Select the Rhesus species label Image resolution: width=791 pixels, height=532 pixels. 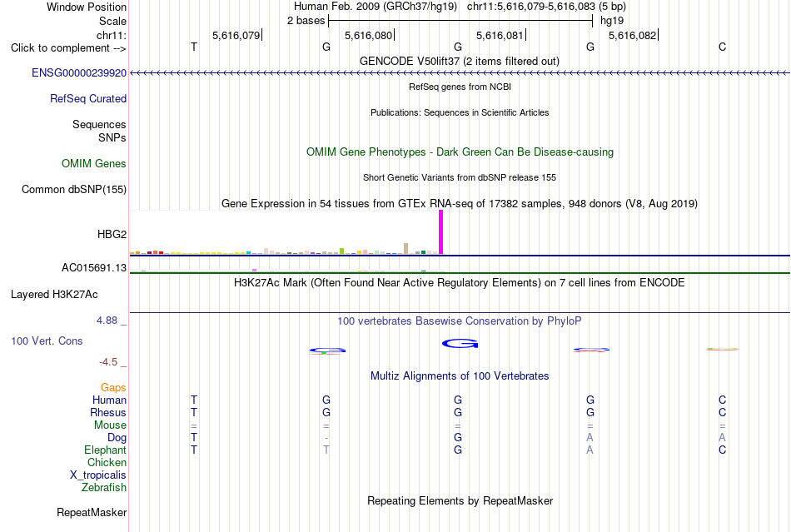coord(108,412)
